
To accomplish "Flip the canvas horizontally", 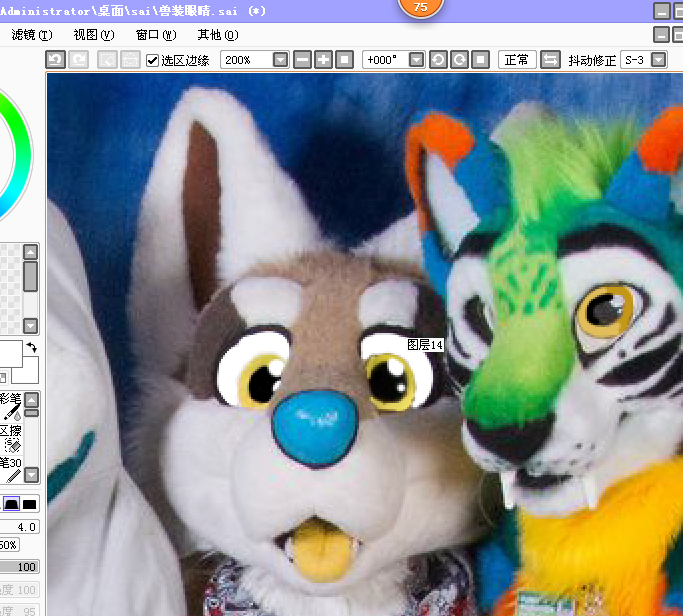I will [550, 60].
